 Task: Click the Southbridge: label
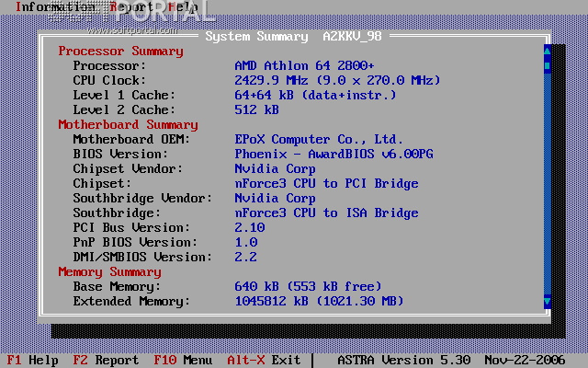click(x=117, y=213)
